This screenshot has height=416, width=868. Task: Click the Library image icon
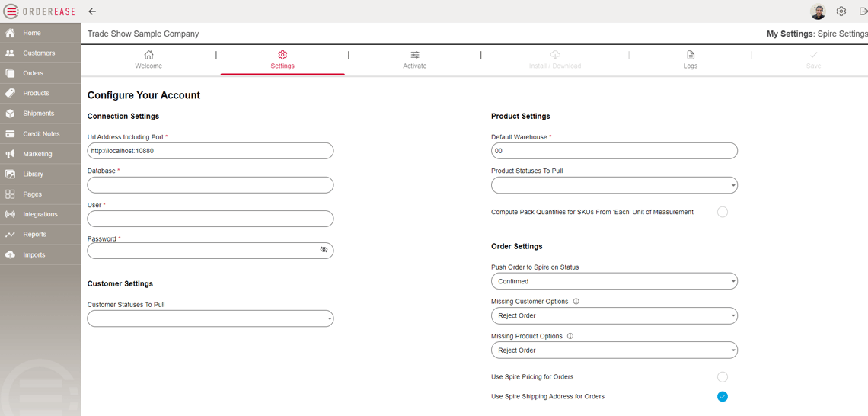pos(10,174)
